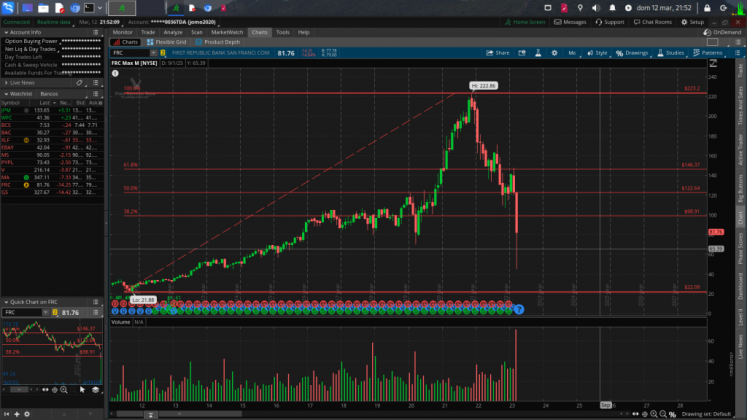This screenshot has height=420, width=747.
Task: Switch to Trade tab
Action: coord(148,32)
